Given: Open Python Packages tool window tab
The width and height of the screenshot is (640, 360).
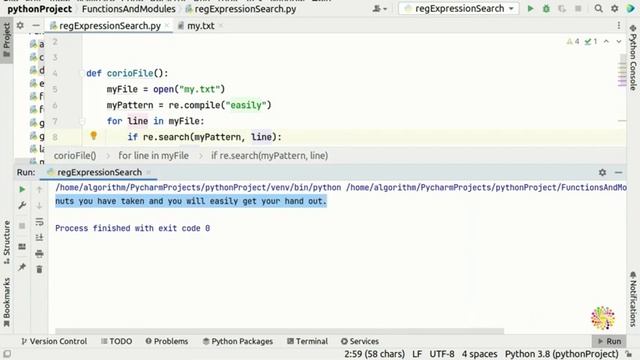Looking at the screenshot, I should 238,341.
